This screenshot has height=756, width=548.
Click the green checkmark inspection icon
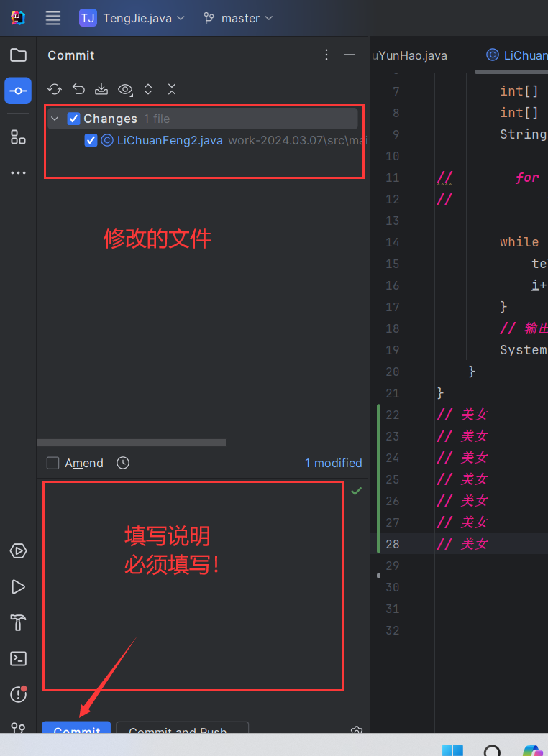click(357, 491)
